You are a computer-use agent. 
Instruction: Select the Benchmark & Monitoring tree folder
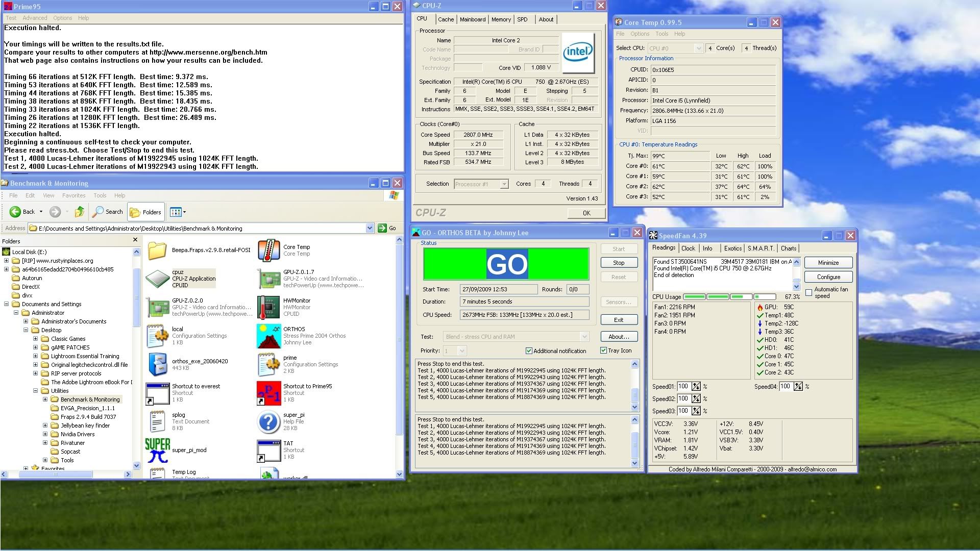coord(90,399)
